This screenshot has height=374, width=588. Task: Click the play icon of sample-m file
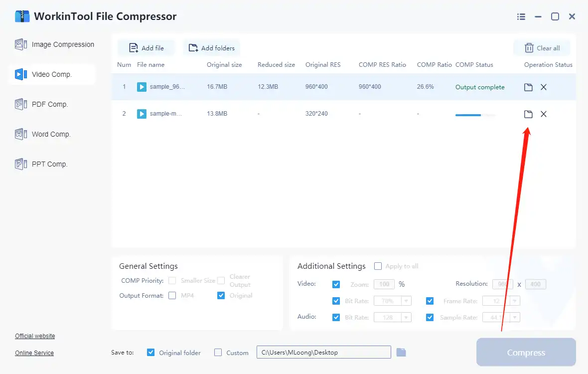click(x=142, y=114)
